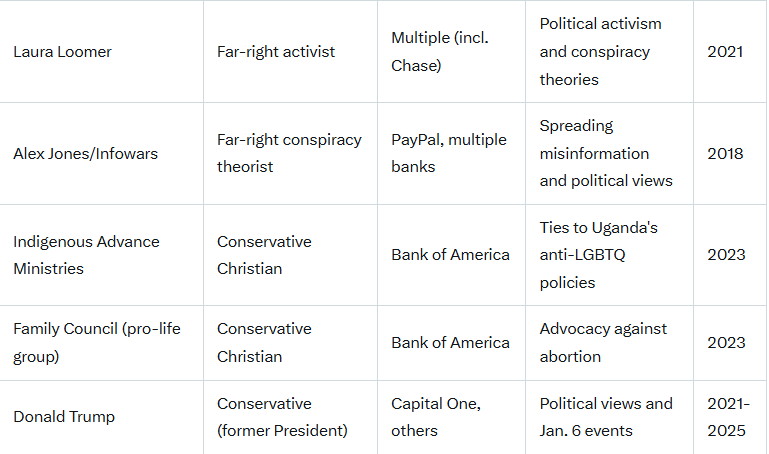This screenshot has height=454, width=769.
Task: Click the 2018 year cell
Action: (x=725, y=153)
